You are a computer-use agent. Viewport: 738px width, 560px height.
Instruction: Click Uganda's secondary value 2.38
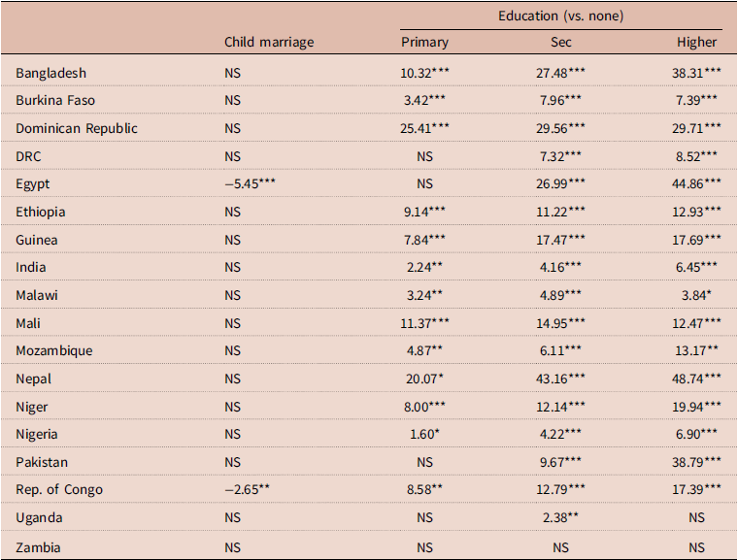click(560, 517)
